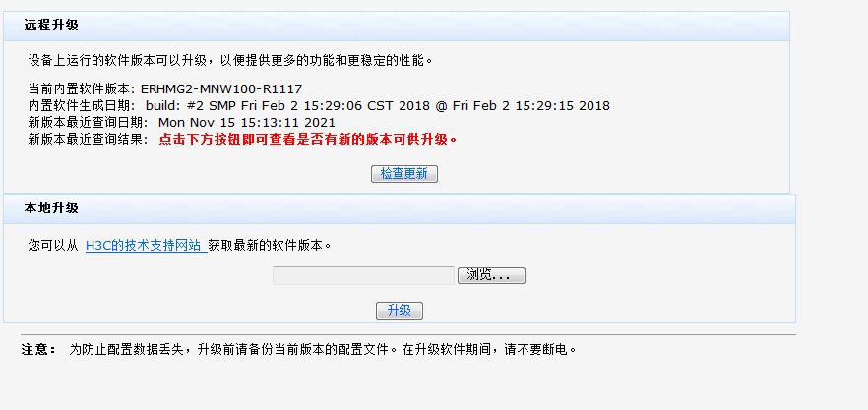Viewport: 868px width, 410px height.
Task: Click the 本地升级 section header
Action: 51,208
